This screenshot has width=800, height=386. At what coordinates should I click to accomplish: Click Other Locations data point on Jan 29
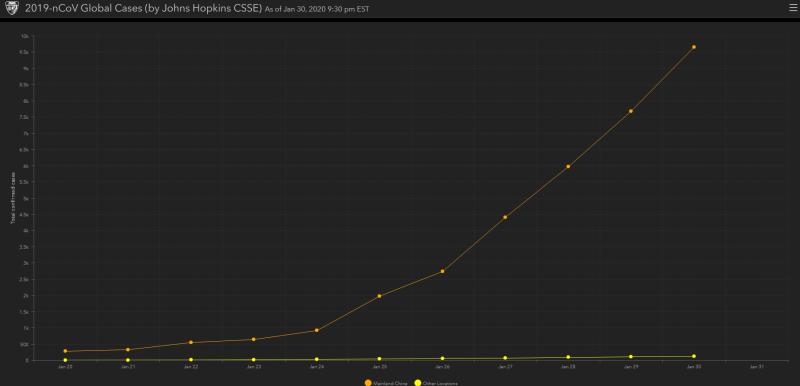pos(631,357)
